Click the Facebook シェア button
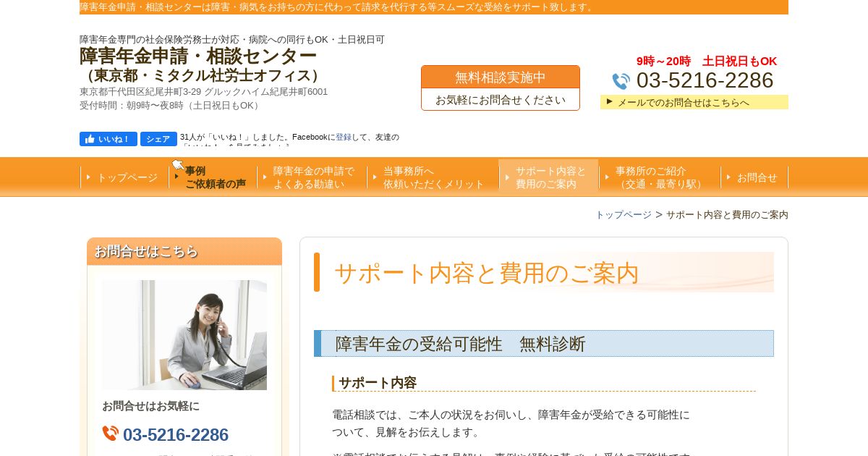This screenshot has width=868, height=456. 158,139
